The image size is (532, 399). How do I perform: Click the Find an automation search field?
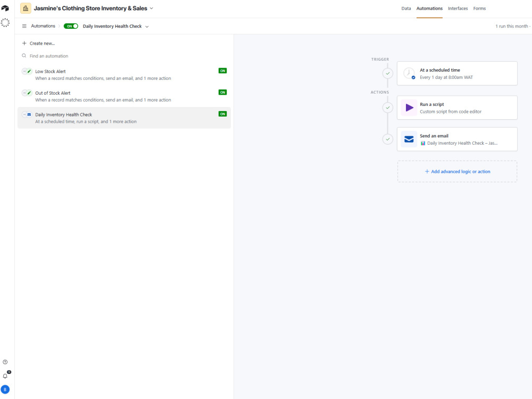[124, 56]
